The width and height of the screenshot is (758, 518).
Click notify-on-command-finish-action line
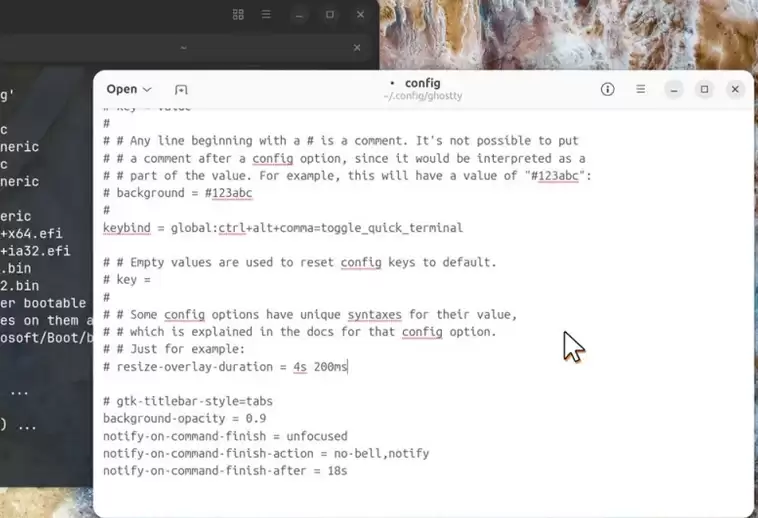pos(266,453)
